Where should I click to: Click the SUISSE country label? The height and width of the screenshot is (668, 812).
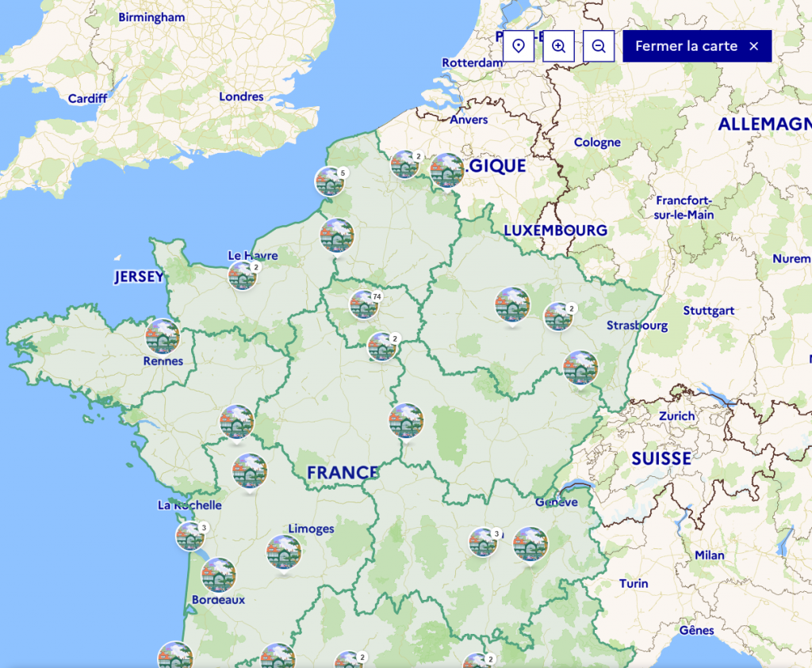pos(661,458)
